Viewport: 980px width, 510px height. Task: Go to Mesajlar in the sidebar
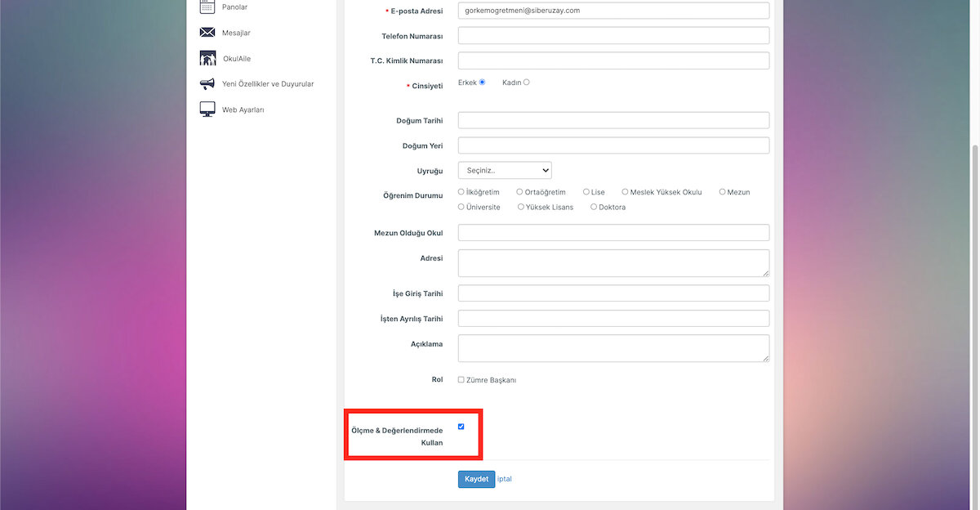click(236, 33)
